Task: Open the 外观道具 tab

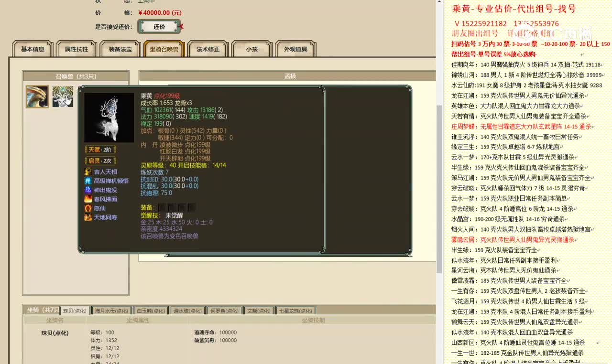Action: pos(295,49)
